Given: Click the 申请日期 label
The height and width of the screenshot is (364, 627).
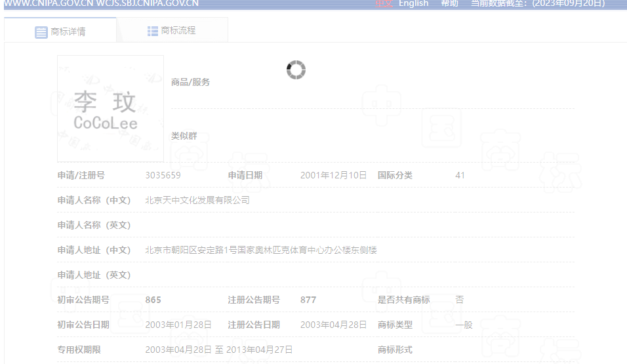Looking at the screenshot, I should (245, 175).
